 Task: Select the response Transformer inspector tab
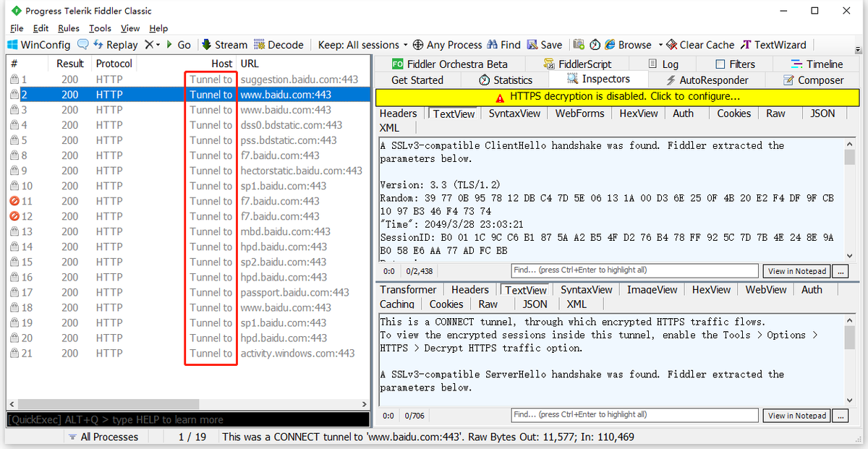408,290
